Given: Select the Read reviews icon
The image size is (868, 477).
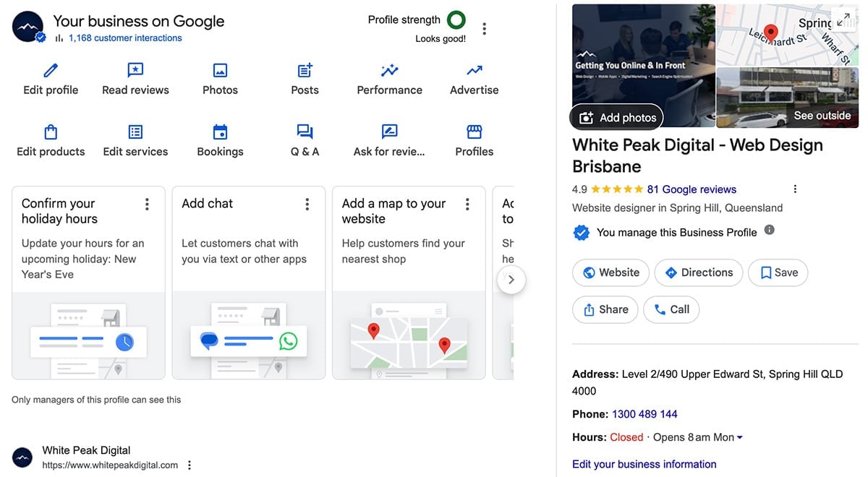Looking at the screenshot, I should pyautogui.click(x=135, y=70).
